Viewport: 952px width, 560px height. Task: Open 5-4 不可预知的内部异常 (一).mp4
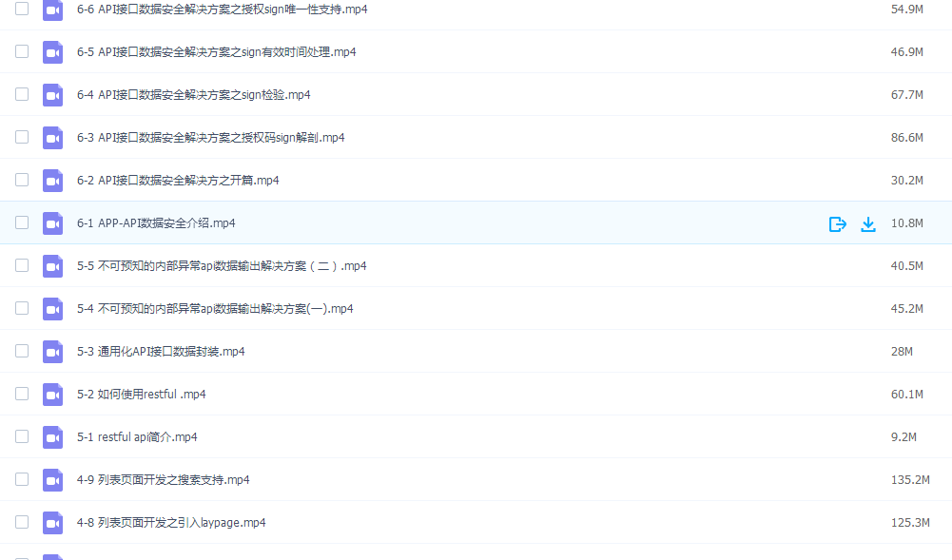click(215, 309)
